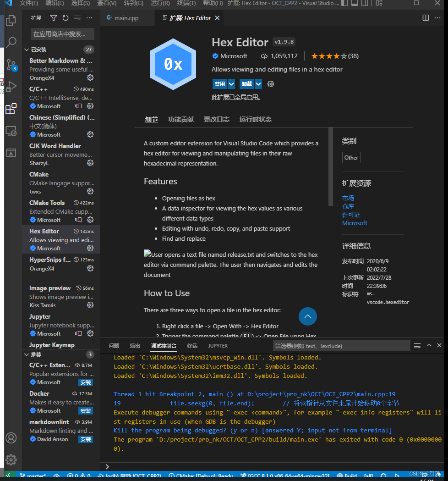This screenshot has height=481, width=448.
Task: Open Source Control showing 3 pending changes
Action: coord(11,64)
